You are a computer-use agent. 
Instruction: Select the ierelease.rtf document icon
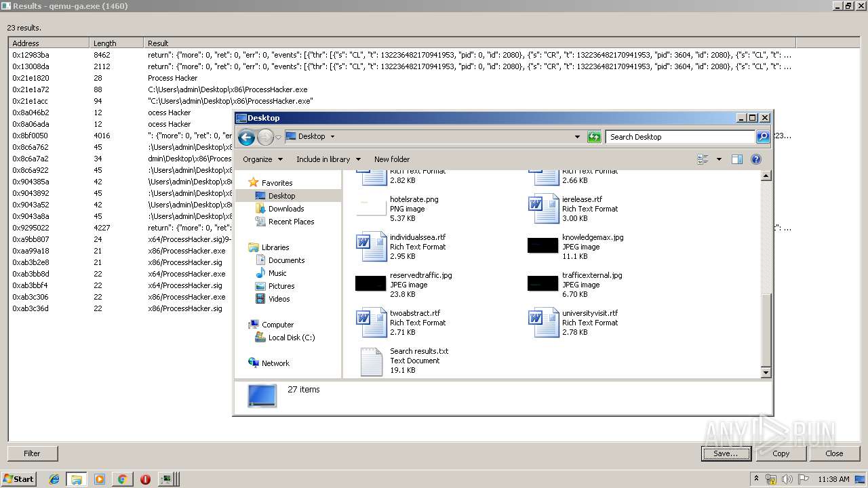click(x=544, y=209)
